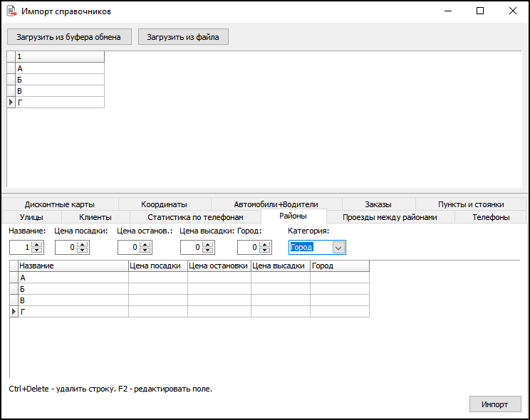Select row 'Б' in the lower table

[71, 289]
